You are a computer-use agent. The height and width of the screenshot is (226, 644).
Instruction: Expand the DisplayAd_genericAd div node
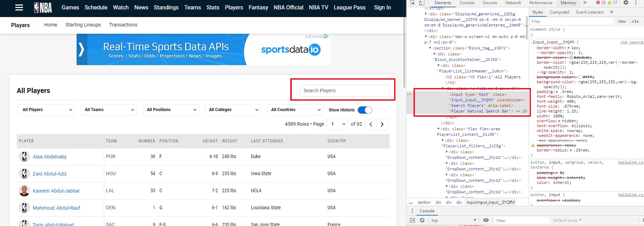tap(426, 14)
